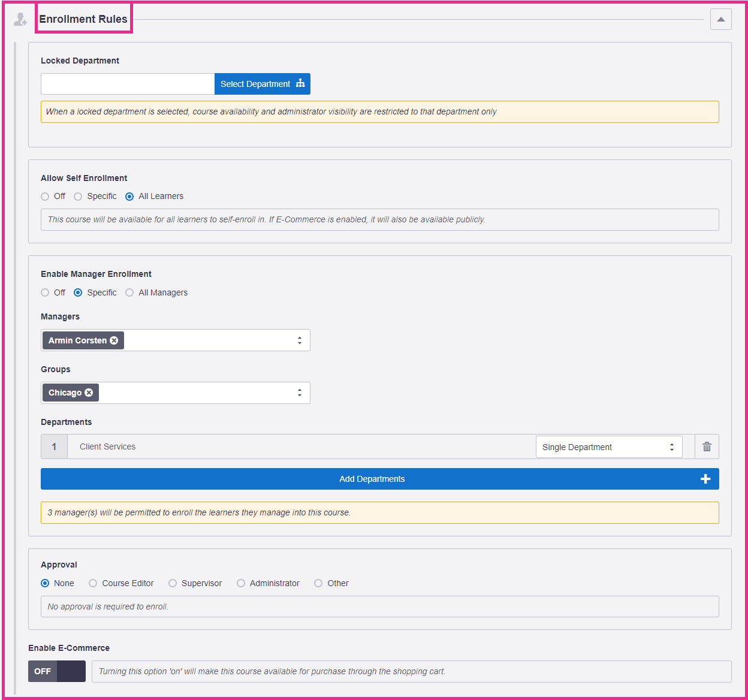Remove the Chicago group tag

(89, 393)
